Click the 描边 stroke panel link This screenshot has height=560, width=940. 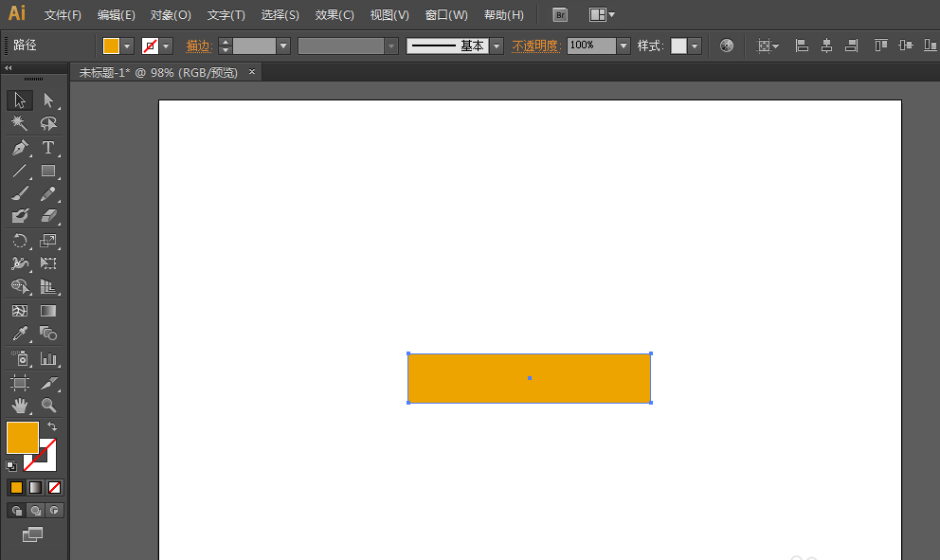(x=199, y=46)
